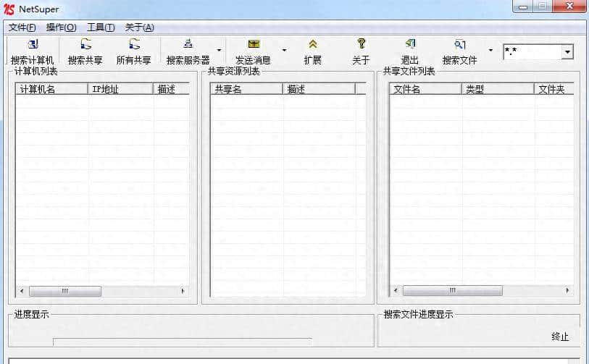
Task: Click the 搜索文件 toolbar icon
Action: coord(460,44)
